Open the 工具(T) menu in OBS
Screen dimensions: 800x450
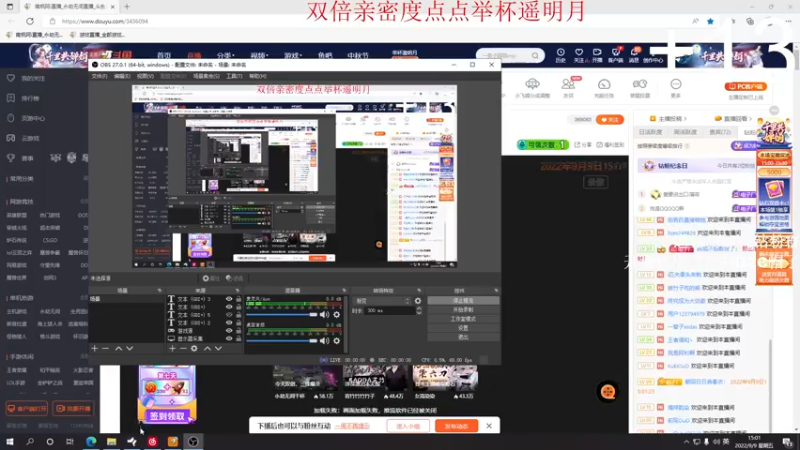click(234, 76)
